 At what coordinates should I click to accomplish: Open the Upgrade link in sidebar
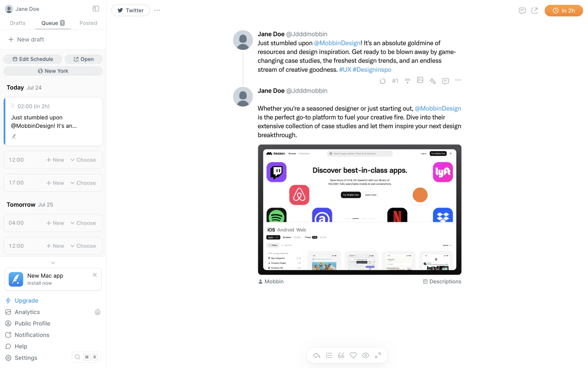pos(26,301)
